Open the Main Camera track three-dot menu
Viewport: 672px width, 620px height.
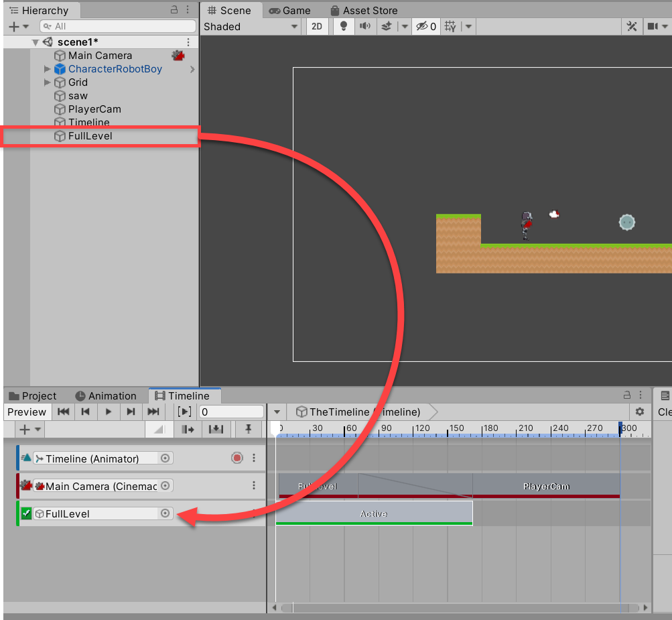pos(254,485)
